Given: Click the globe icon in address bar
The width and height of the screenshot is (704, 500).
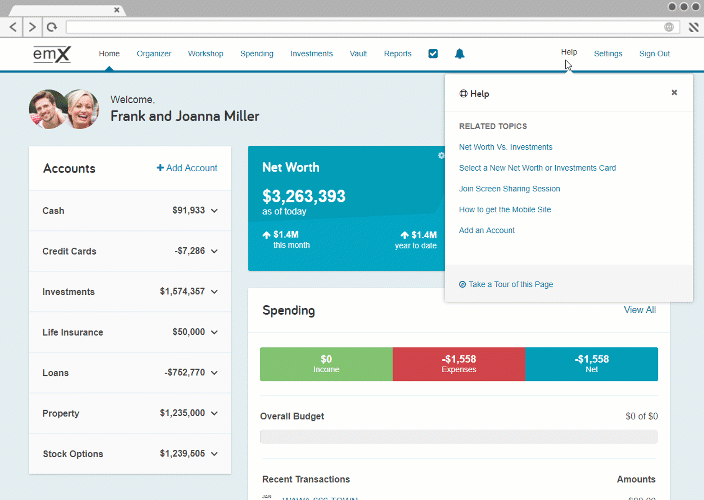Looking at the screenshot, I should coord(669,27).
